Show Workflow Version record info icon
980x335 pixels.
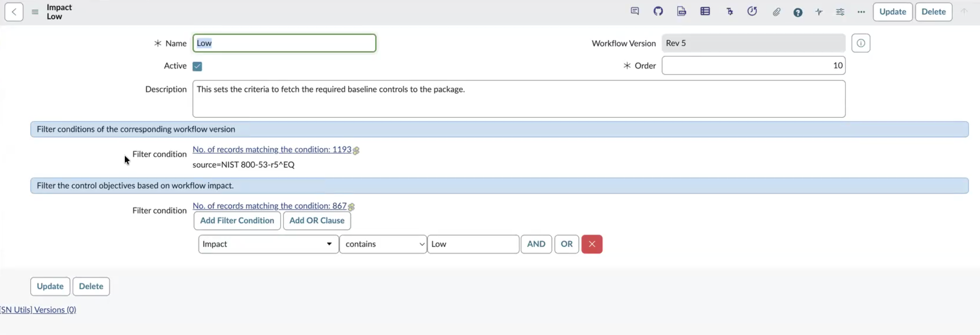point(861,43)
